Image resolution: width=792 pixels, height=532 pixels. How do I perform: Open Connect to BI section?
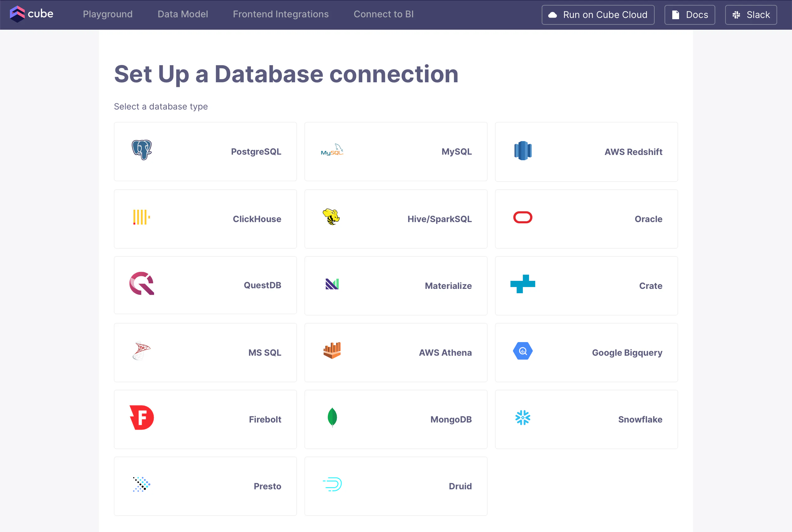(383, 14)
